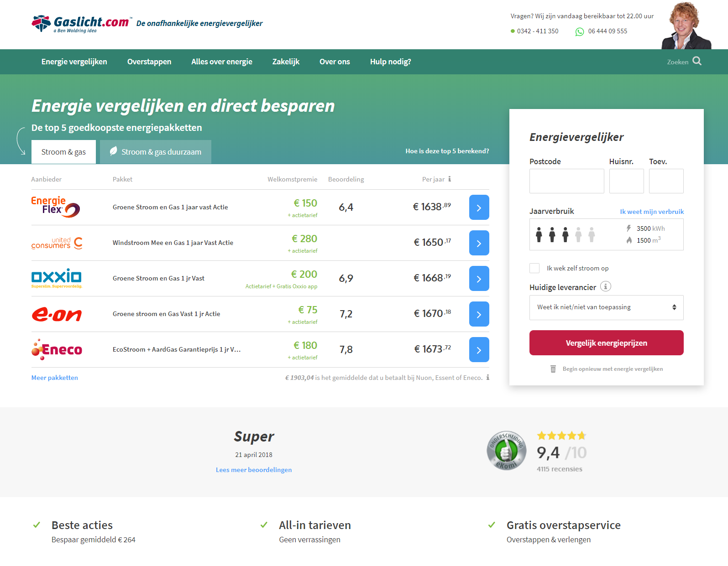This screenshot has height=566, width=728.
Task: Click the trash icon to restart comparison
Action: tap(553, 369)
